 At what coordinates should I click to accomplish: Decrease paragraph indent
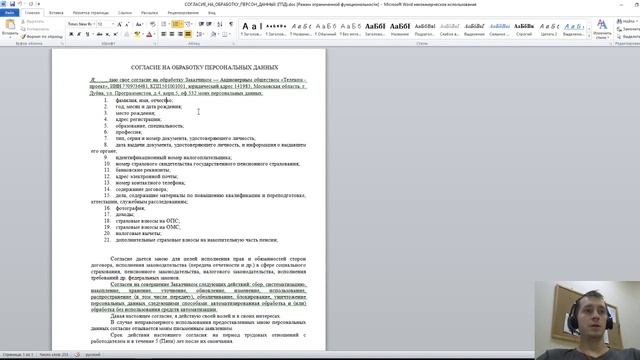pyautogui.click(x=201, y=24)
